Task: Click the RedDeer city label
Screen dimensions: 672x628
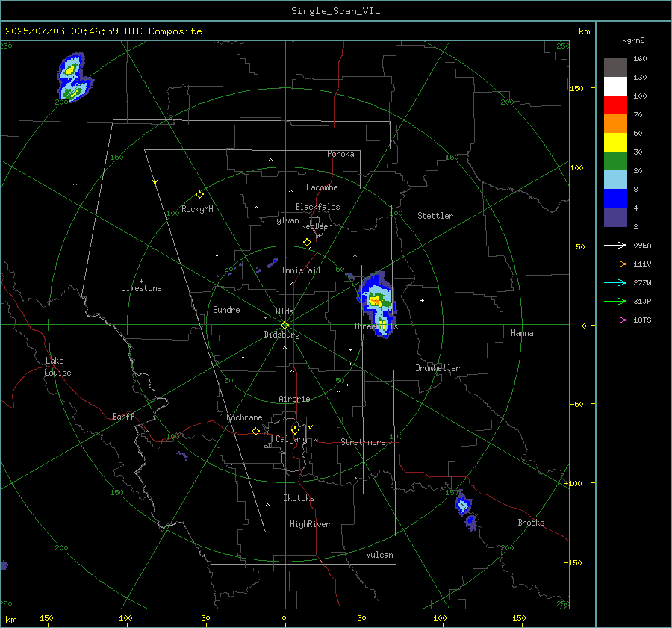Action: pos(317,226)
